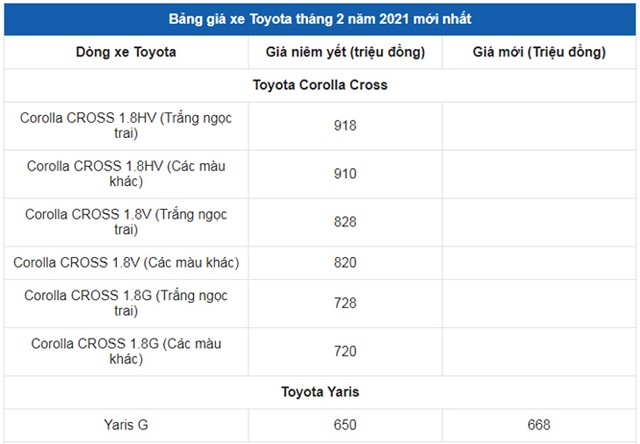Click the 'Toyota Yaris' section heading
Screen dimensions: 640x444
point(320,392)
